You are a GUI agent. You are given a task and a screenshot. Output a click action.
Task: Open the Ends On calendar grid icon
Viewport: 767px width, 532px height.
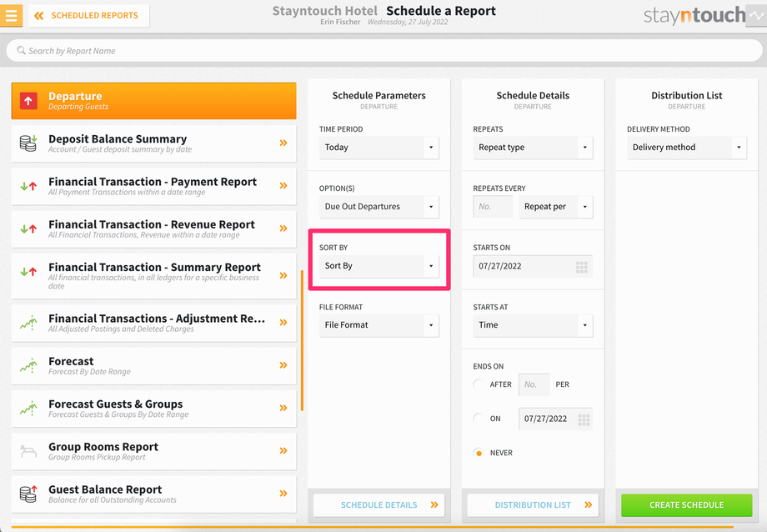click(x=584, y=419)
